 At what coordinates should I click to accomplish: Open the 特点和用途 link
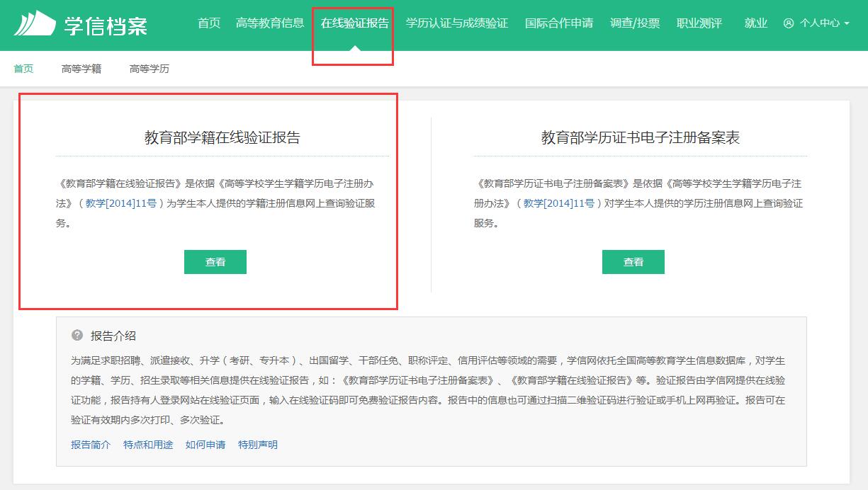click(148, 445)
